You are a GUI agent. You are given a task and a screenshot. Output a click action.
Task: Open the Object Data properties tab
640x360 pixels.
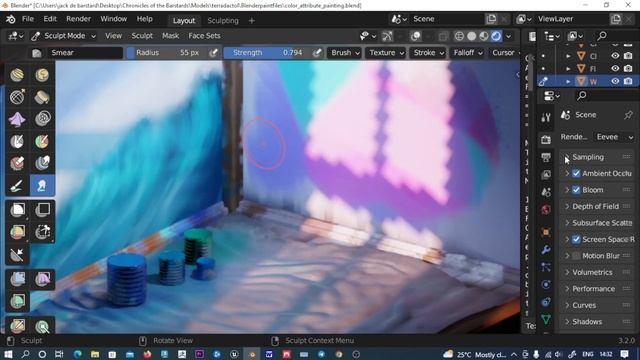(546, 319)
